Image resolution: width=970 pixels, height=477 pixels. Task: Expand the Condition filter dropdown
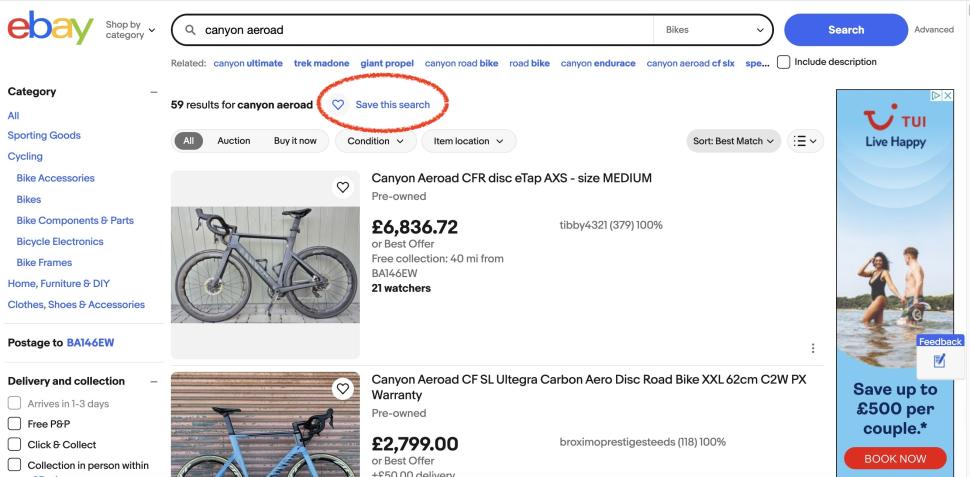[x=376, y=141]
